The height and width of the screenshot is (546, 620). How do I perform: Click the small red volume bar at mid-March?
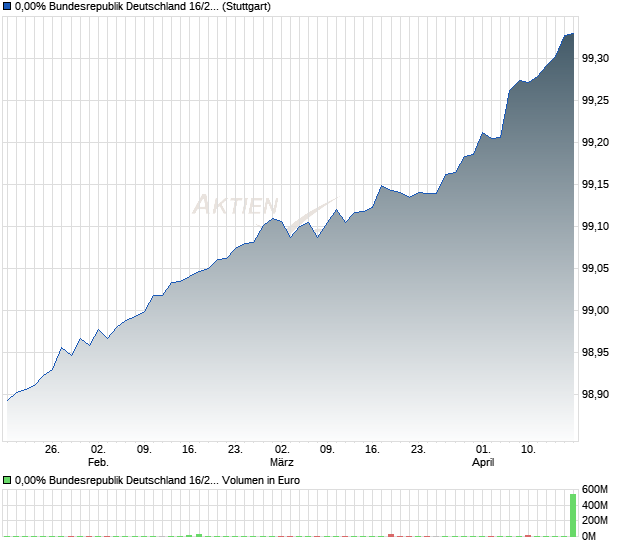coord(391,536)
